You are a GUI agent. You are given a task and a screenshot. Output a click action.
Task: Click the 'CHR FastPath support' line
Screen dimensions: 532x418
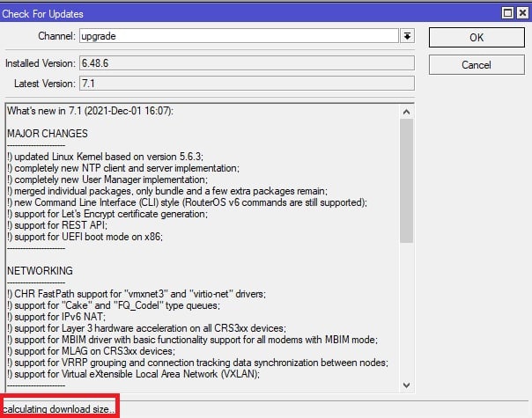pyautogui.click(x=137, y=294)
